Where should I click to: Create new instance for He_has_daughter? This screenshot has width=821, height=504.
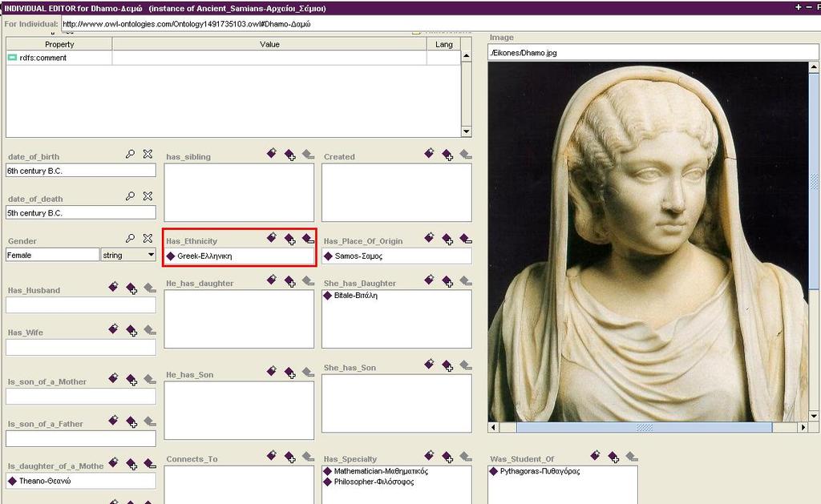271,280
